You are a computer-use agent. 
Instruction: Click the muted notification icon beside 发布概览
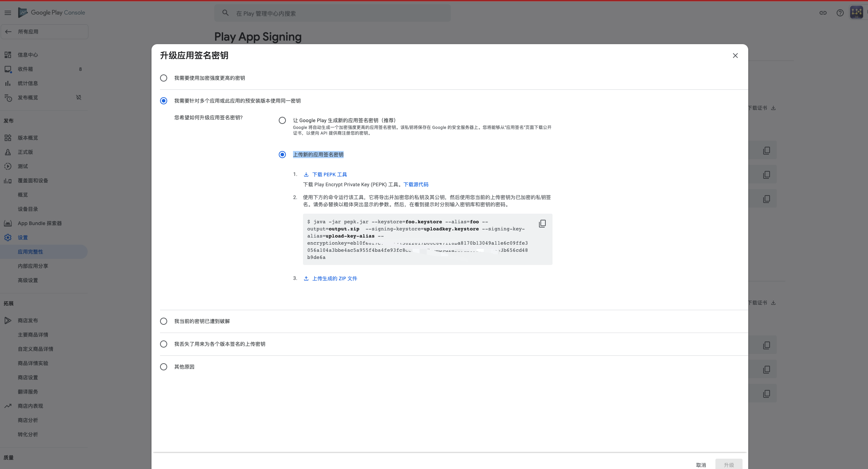(79, 98)
